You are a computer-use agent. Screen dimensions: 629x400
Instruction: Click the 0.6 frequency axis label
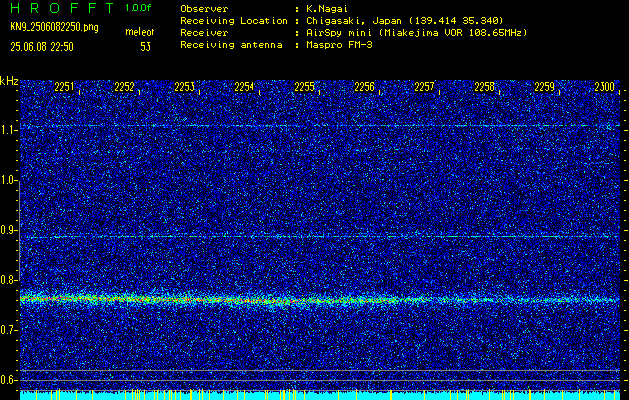8,380
